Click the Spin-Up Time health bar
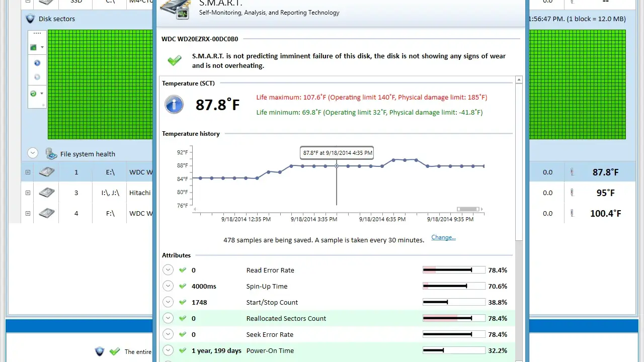The height and width of the screenshot is (362, 644). click(x=454, y=286)
